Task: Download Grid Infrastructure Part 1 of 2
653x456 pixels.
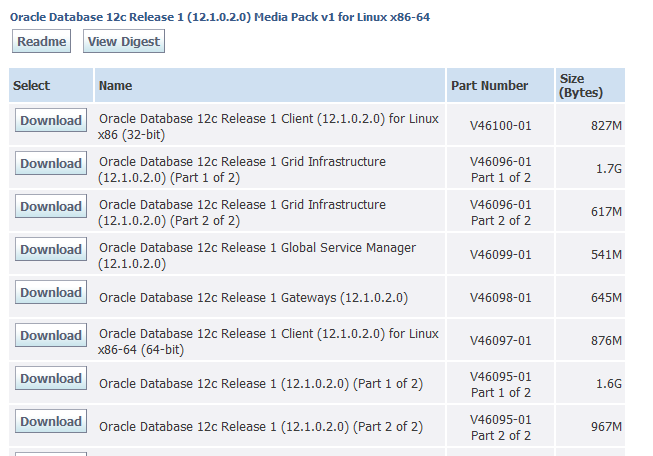Action: tap(51, 163)
